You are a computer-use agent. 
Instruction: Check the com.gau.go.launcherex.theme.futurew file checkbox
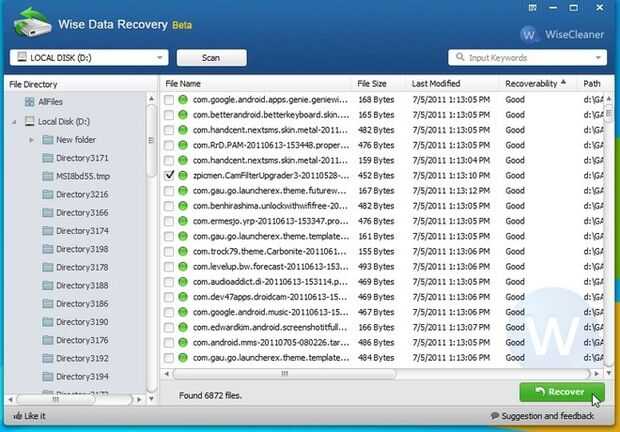click(169, 191)
